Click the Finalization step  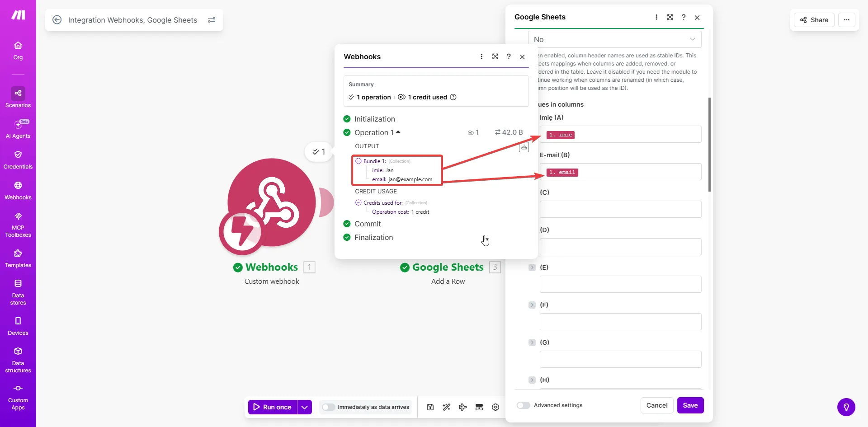click(374, 237)
